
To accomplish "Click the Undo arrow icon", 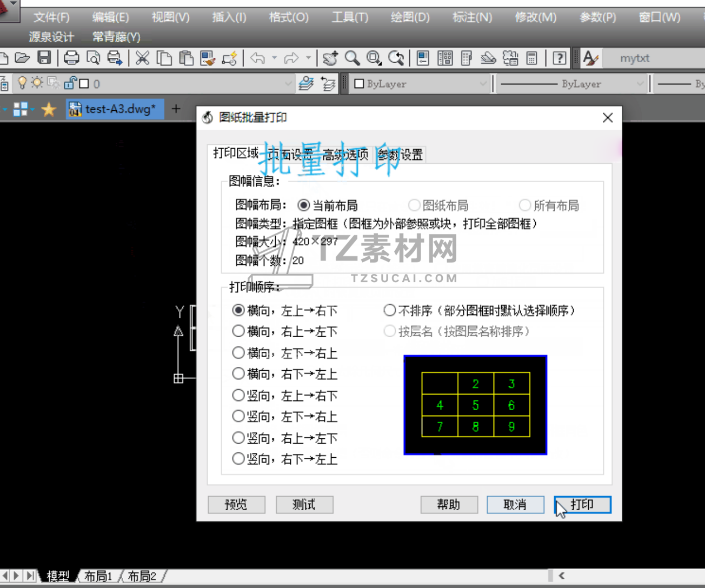I will (257, 58).
